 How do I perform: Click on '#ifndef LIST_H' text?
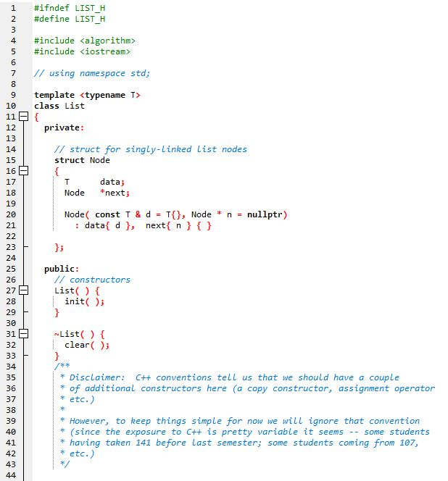pos(70,8)
